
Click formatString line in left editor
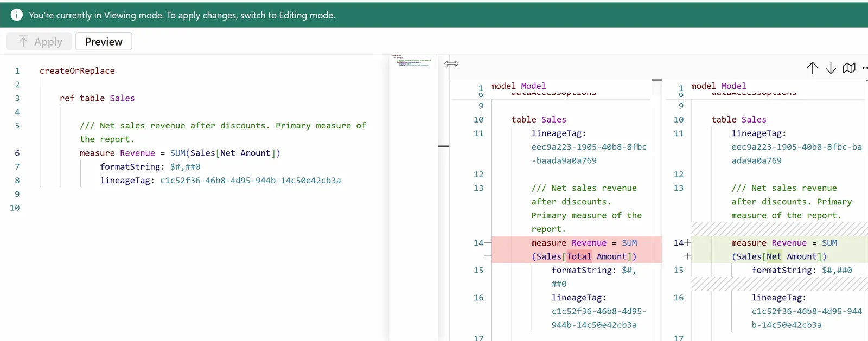click(x=150, y=166)
